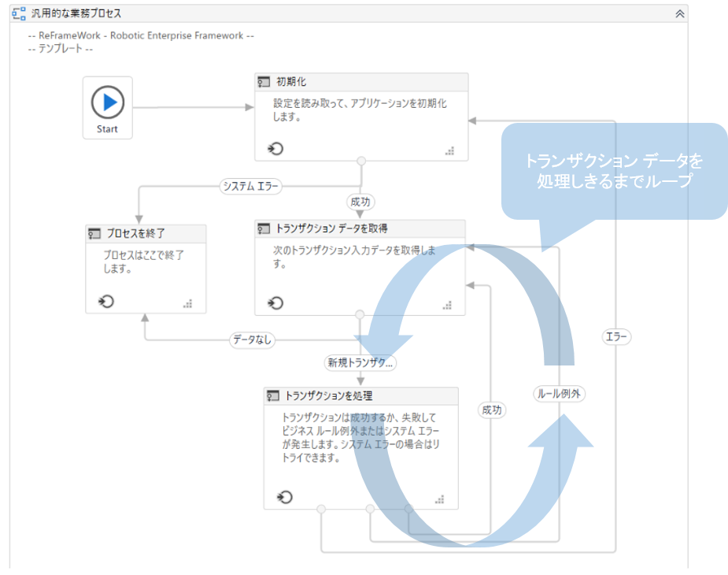Select the エラー transition on the right
This screenshot has width=728, height=575.
[616, 336]
